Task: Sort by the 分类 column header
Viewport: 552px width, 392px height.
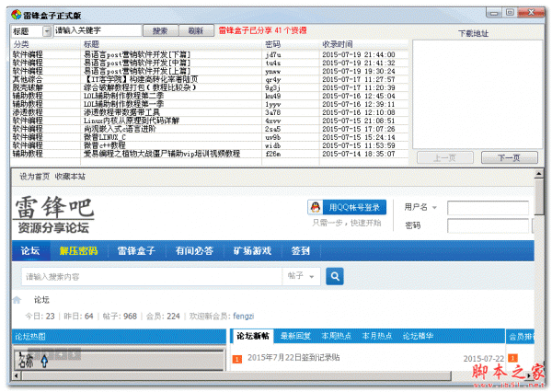Action: 21,44
